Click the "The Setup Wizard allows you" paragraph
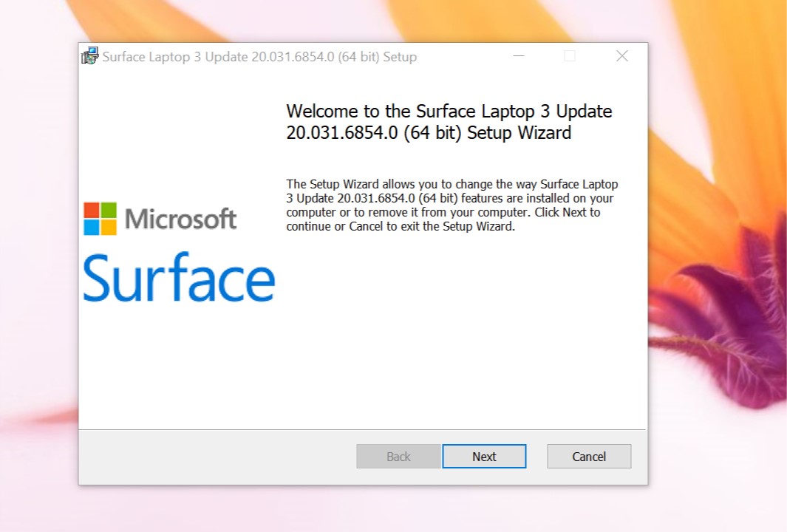This screenshot has height=532, width=787. point(452,205)
